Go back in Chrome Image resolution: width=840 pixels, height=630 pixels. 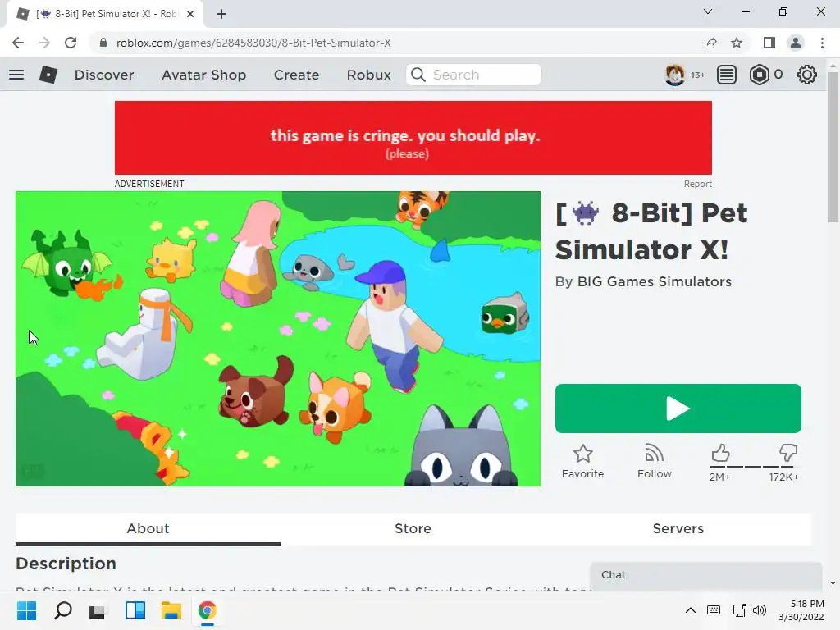click(x=18, y=43)
